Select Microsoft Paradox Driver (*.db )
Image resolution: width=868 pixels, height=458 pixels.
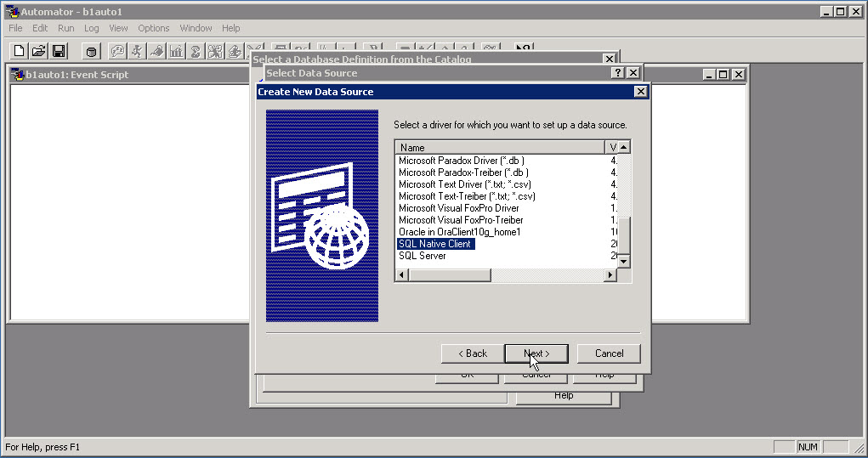(x=461, y=161)
